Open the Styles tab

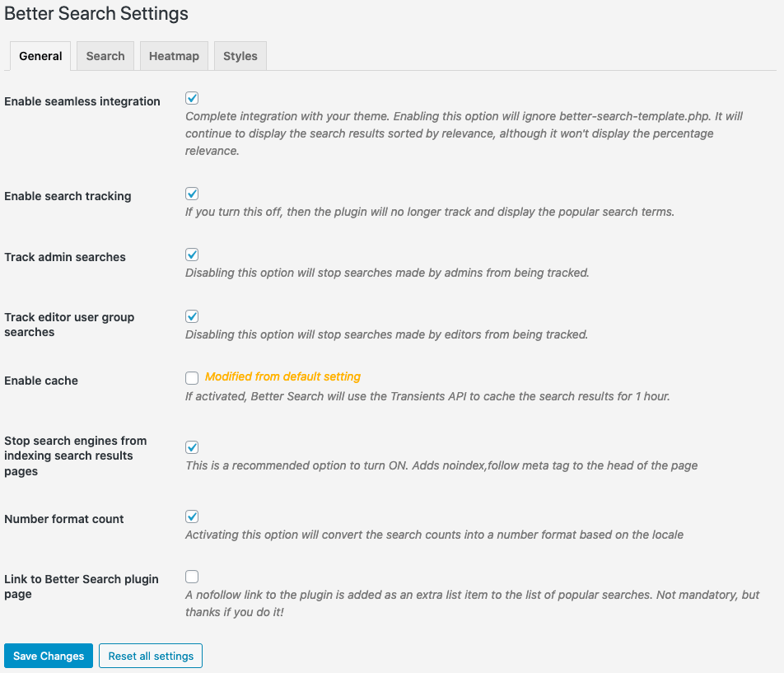pyautogui.click(x=240, y=56)
